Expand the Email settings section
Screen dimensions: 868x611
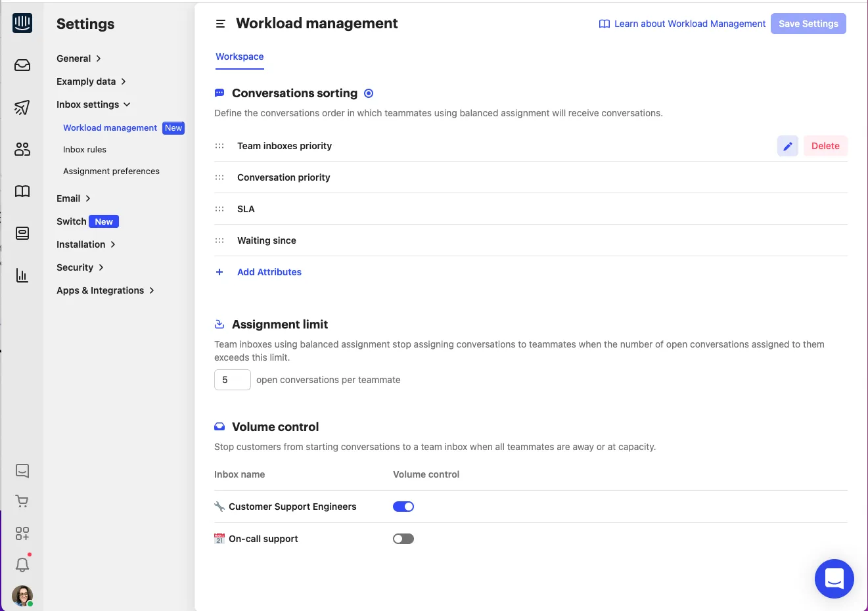click(74, 198)
